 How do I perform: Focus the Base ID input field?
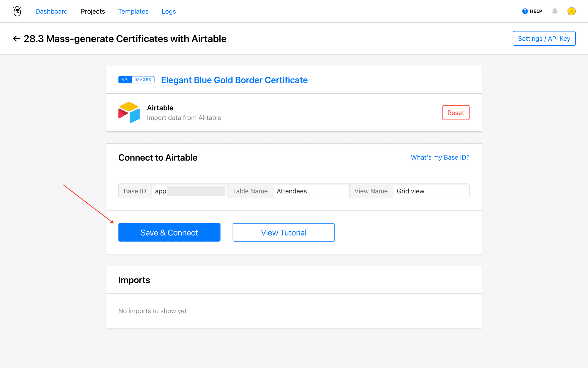tap(190, 191)
